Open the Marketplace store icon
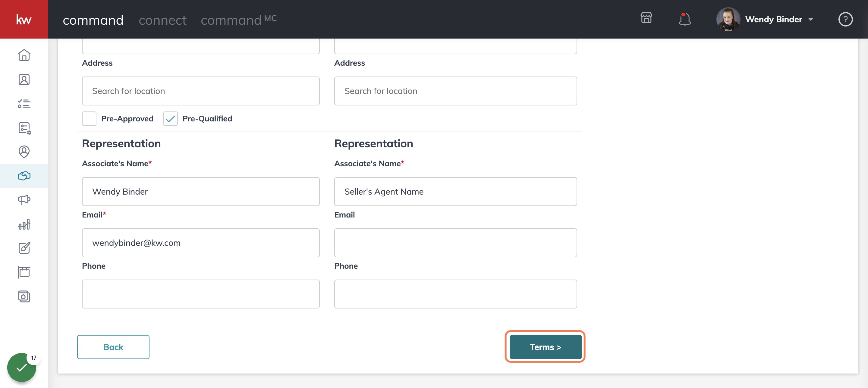Image resolution: width=868 pixels, height=388 pixels. (x=646, y=18)
